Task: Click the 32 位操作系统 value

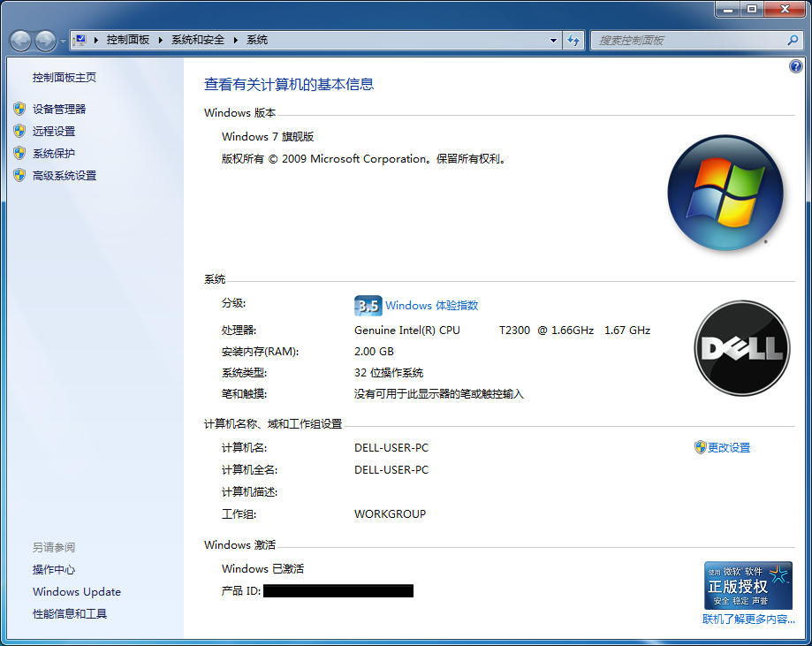Action: click(x=389, y=372)
